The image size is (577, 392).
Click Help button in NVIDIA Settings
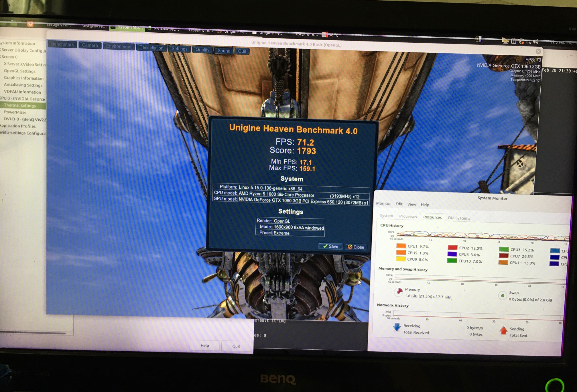pyautogui.click(x=205, y=345)
